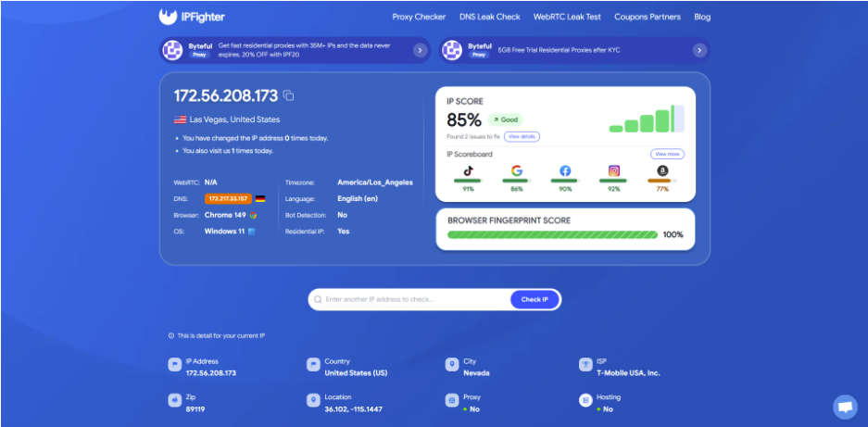Click the US flag next to Las Vegas
The height and width of the screenshot is (427, 868).
[x=180, y=119]
